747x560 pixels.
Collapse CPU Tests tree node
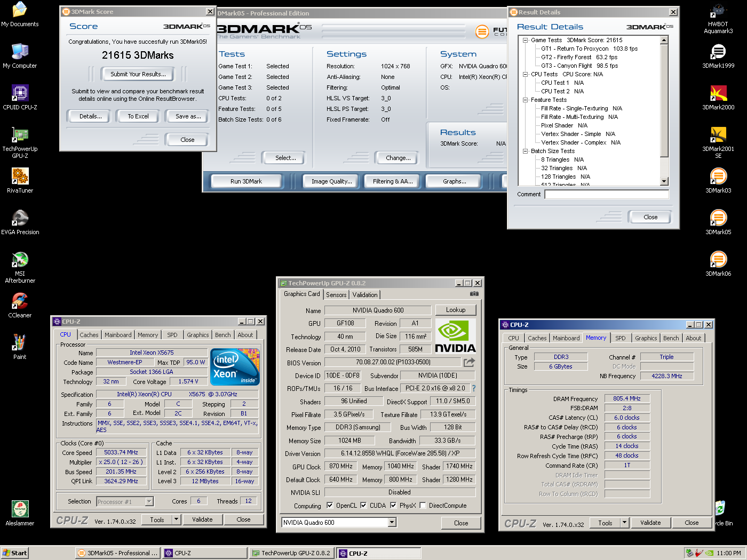click(x=525, y=74)
